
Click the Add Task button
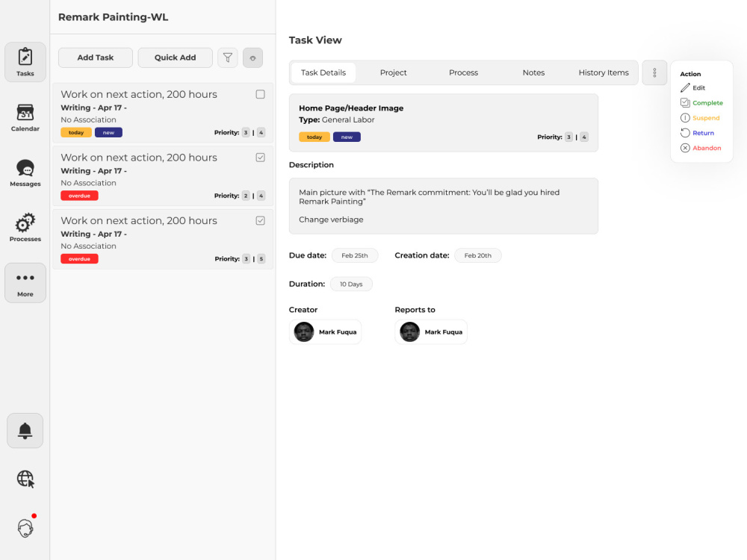96,57
